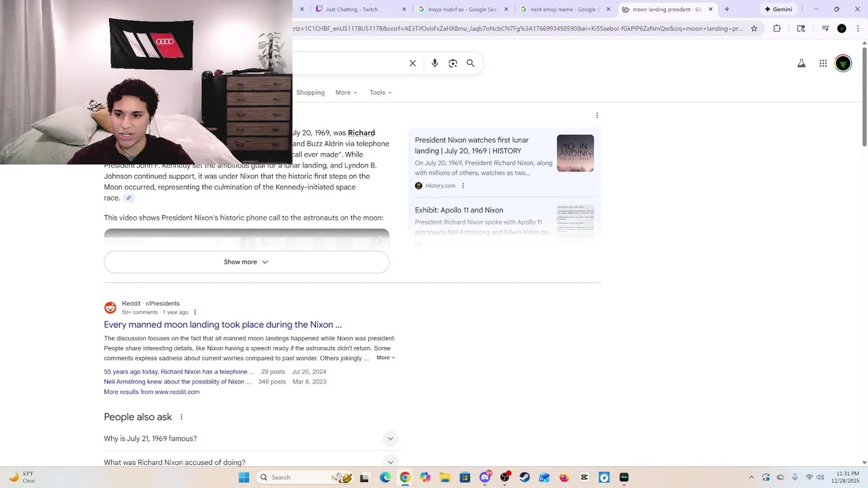Open People also ask options menu
Viewport: 868px width, 488px height.
tap(181, 417)
